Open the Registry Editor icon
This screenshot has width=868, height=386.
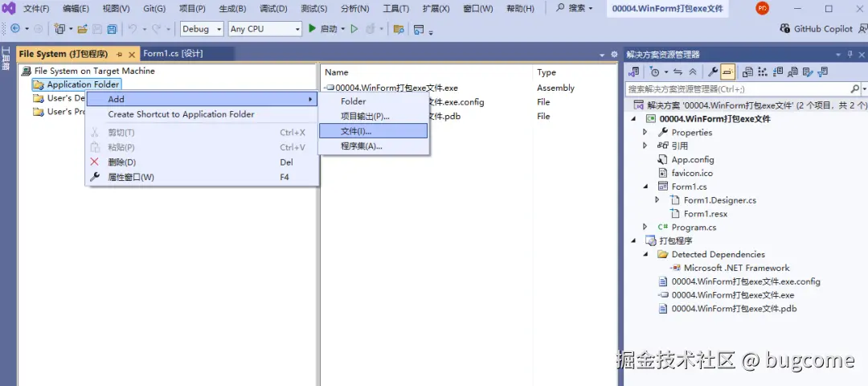[x=763, y=72]
